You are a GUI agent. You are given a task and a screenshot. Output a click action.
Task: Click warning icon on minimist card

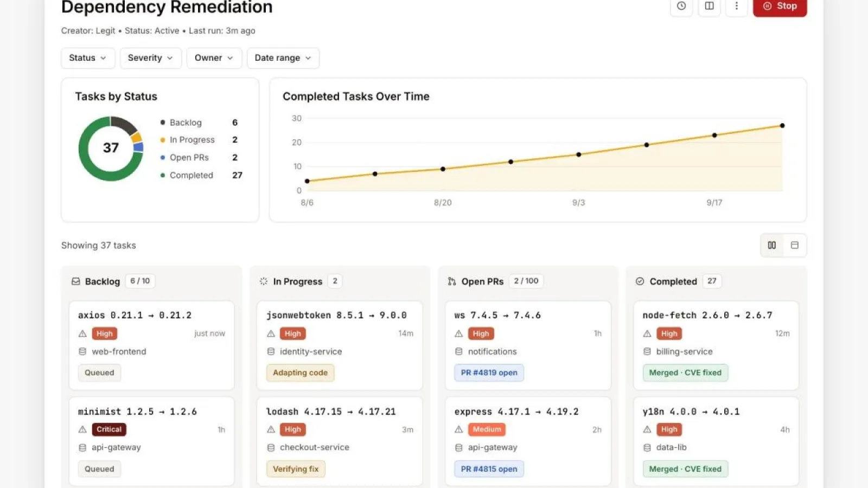click(82, 429)
